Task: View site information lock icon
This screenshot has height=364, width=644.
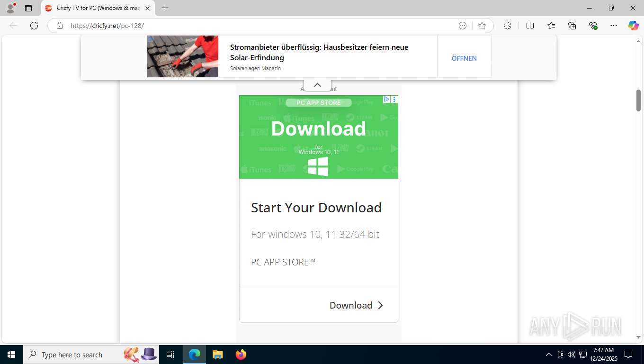Action: [x=60, y=26]
